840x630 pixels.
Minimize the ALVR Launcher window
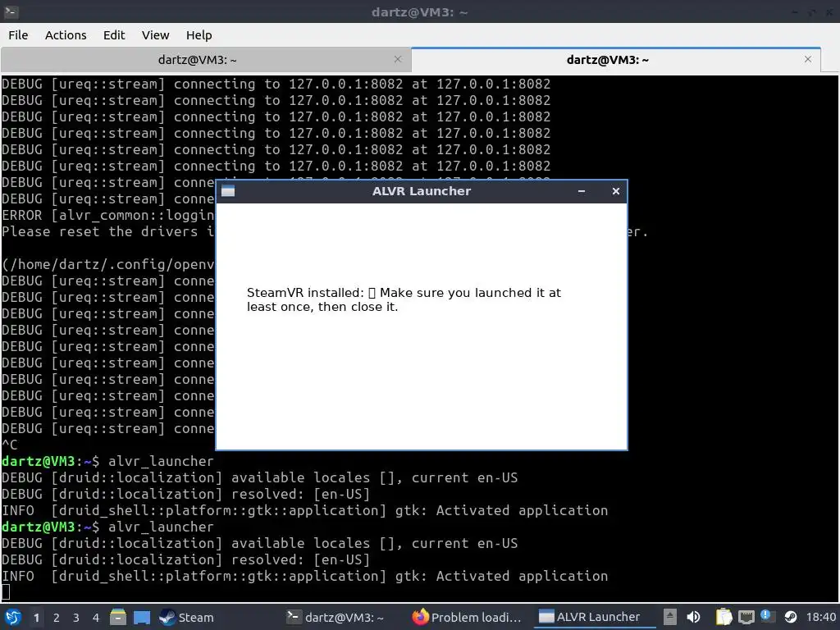(582, 191)
